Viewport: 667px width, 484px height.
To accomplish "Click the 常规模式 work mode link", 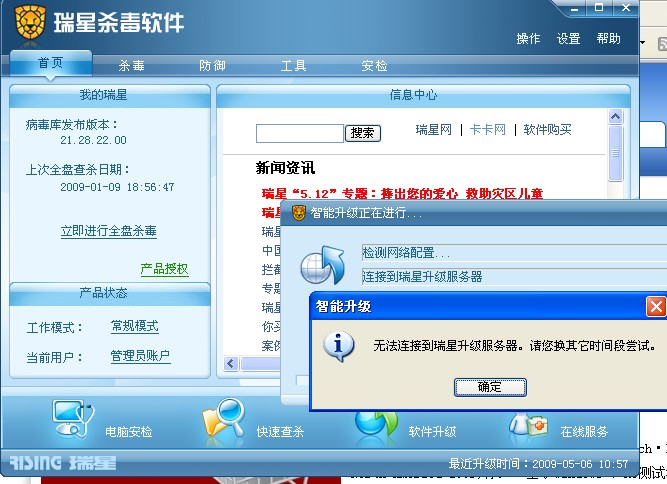I will pos(134,326).
